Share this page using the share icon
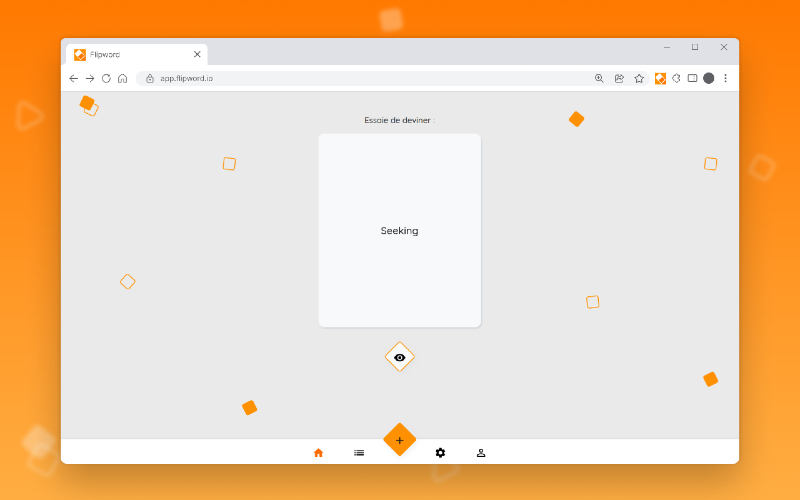 click(x=619, y=79)
